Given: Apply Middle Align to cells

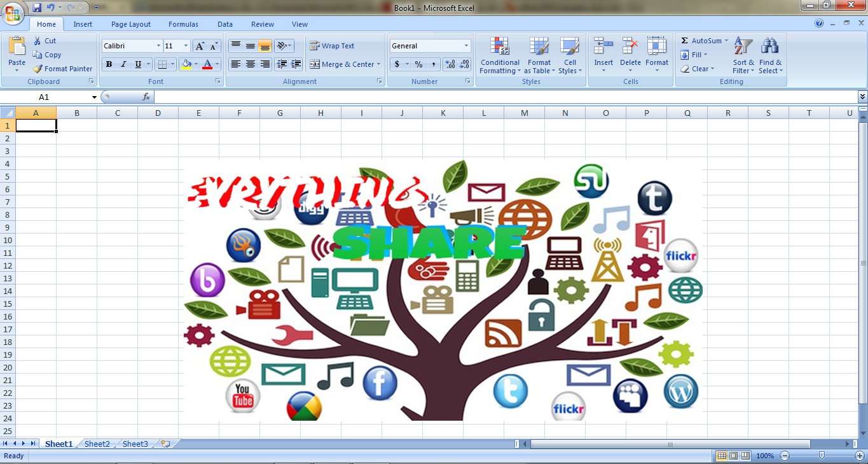Looking at the screenshot, I should [x=251, y=46].
